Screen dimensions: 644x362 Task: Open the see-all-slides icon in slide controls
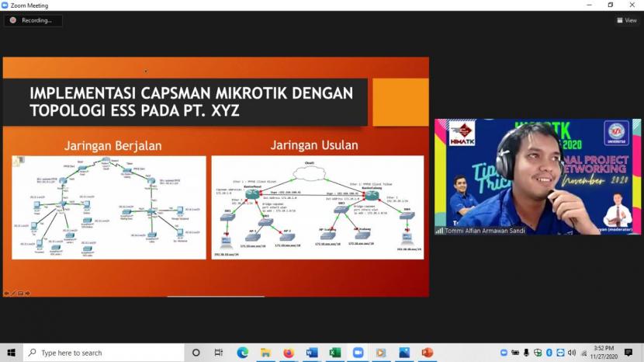[x=20, y=294]
